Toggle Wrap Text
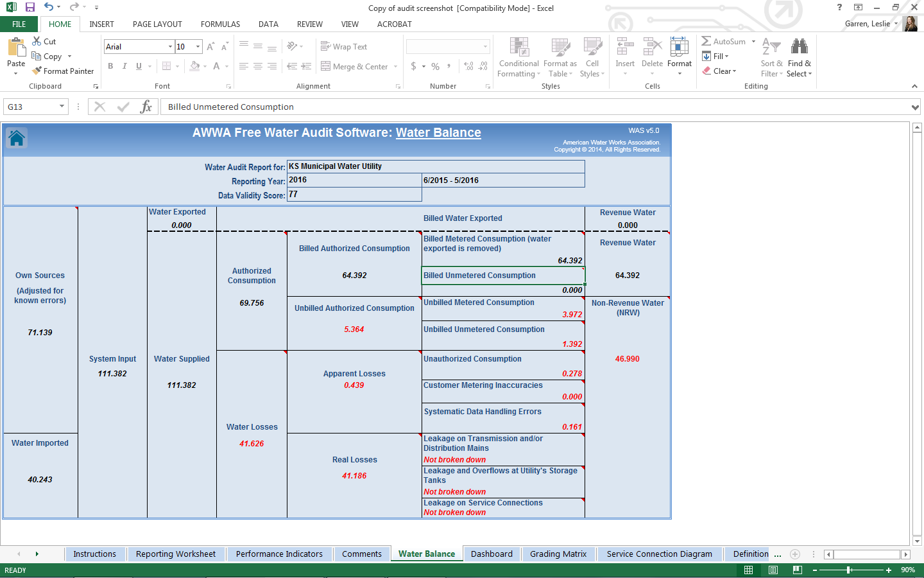This screenshot has width=924, height=578. pos(344,46)
